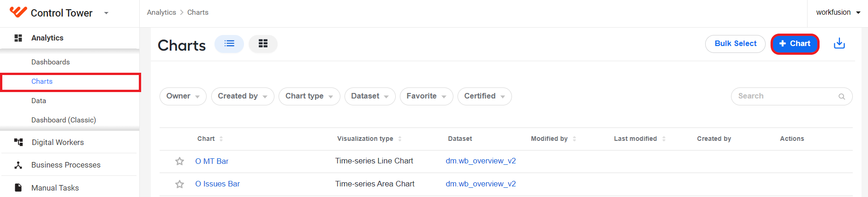868x197 pixels.
Task: Open the Owner filter dropdown
Action: pyautogui.click(x=183, y=96)
